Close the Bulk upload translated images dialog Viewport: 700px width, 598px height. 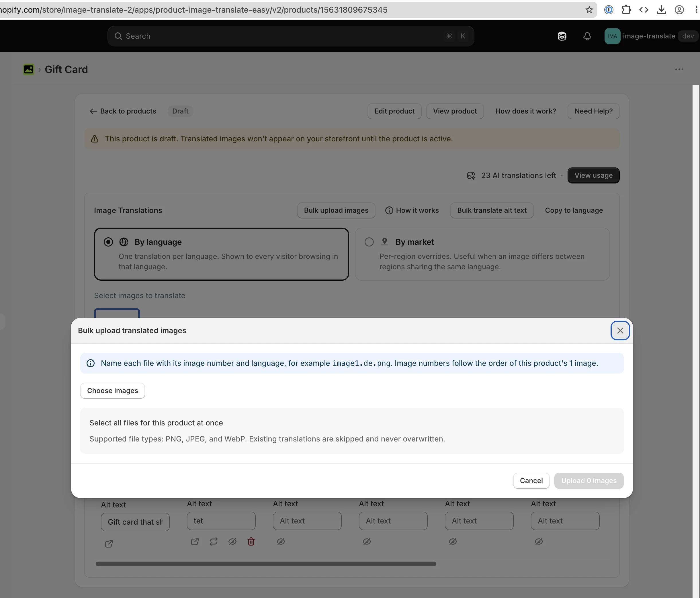coord(620,331)
